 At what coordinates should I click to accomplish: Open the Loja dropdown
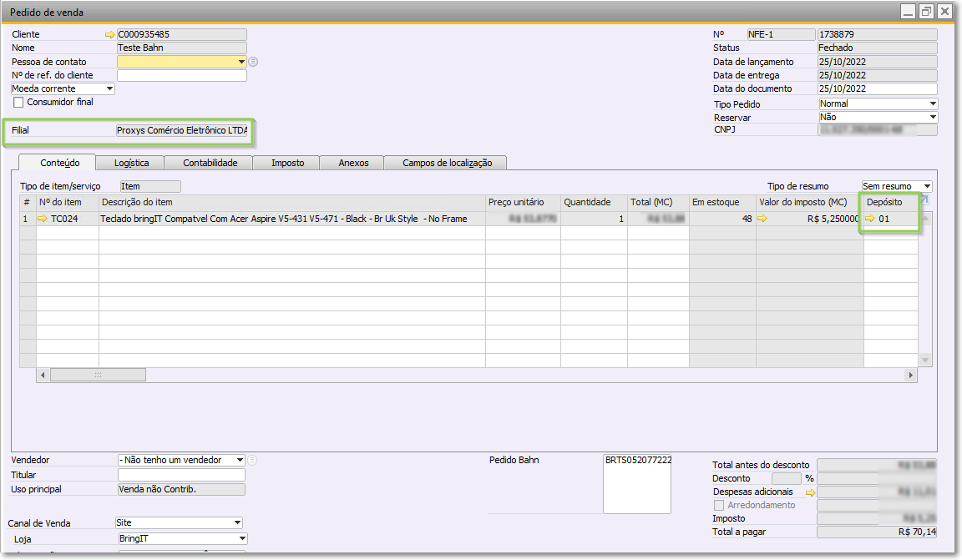pyautogui.click(x=242, y=538)
